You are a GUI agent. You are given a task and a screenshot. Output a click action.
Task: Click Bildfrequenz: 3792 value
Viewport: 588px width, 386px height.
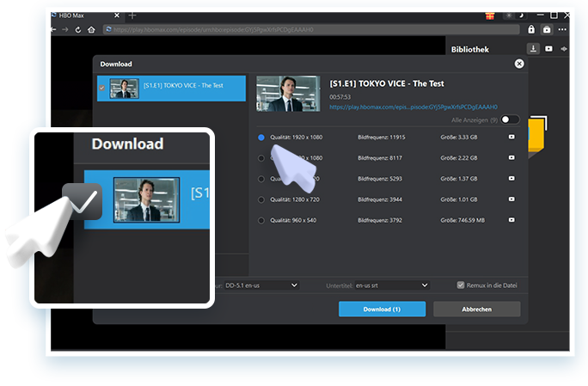coord(380,220)
